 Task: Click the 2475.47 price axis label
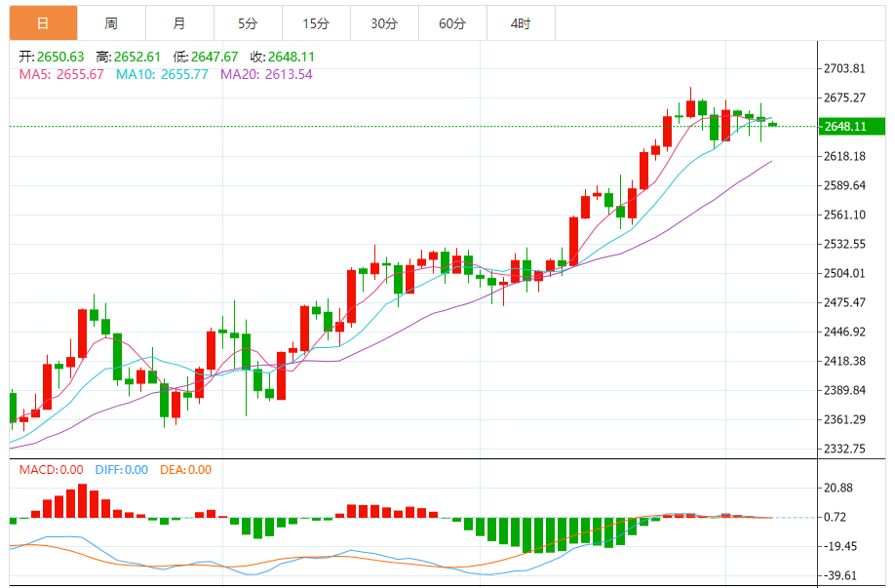[844, 302]
